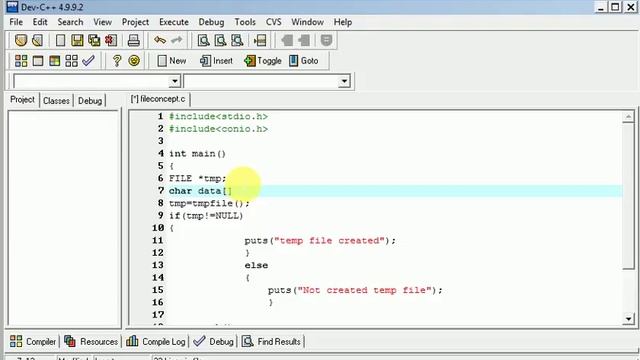
Task: Open the Window menu
Action: (307, 22)
